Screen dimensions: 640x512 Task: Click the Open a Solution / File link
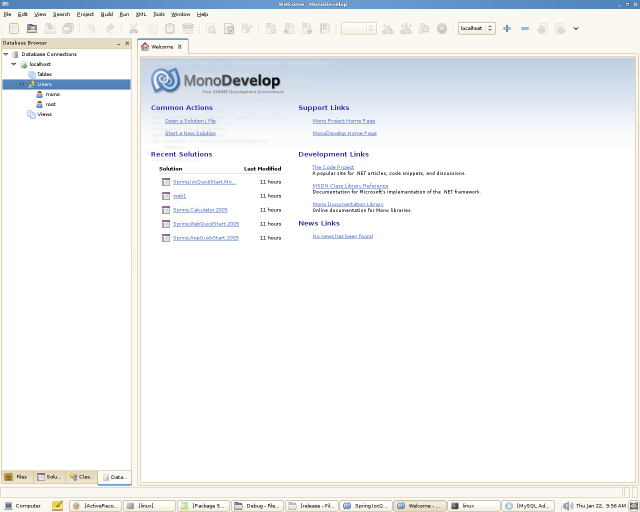(190, 121)
